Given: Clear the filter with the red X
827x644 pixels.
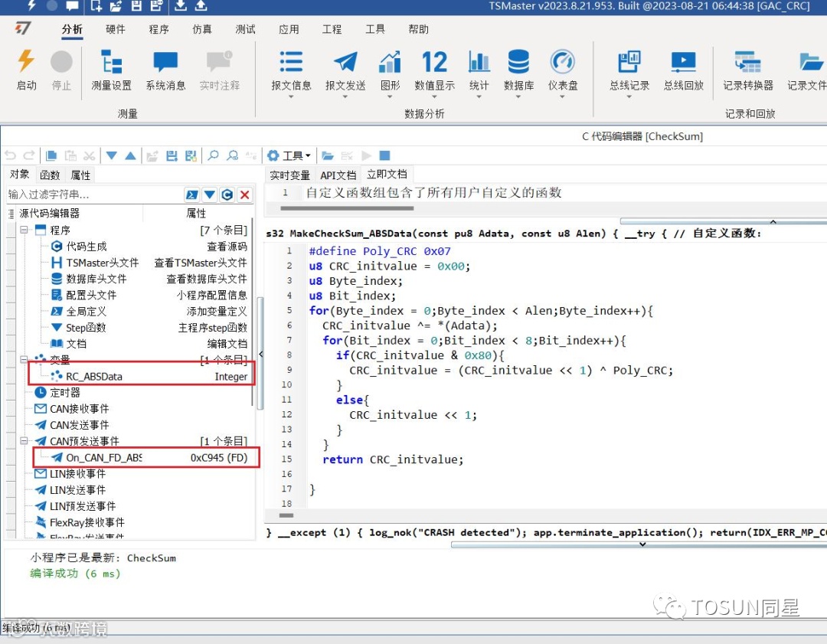Looking at the screenshot, I should click(245, 195).
